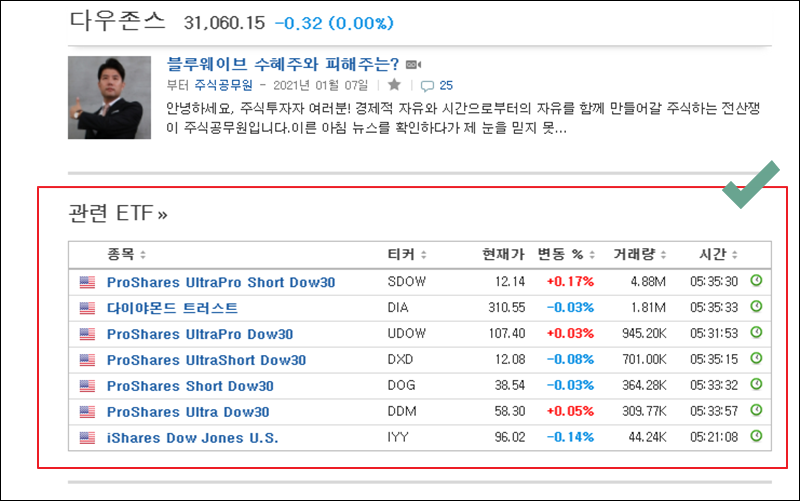800x501 pixels.
Task: Select ticker text DDM
Action: 402,411
